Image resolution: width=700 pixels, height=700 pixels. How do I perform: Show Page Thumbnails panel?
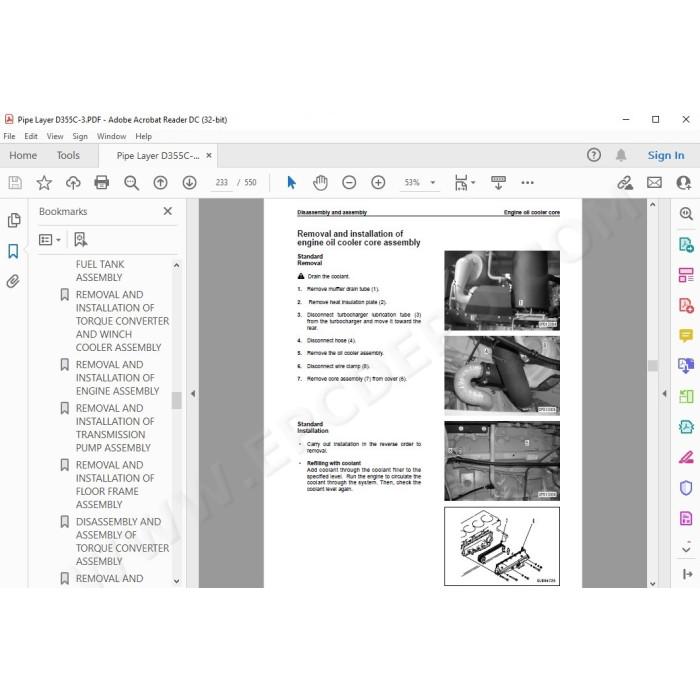click(14, 220)
